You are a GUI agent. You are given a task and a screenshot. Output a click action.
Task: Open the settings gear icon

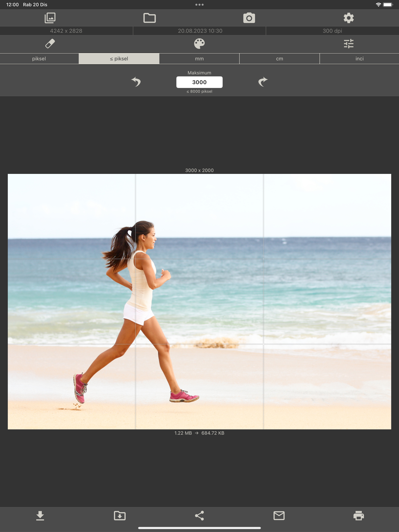click(349, 18)
